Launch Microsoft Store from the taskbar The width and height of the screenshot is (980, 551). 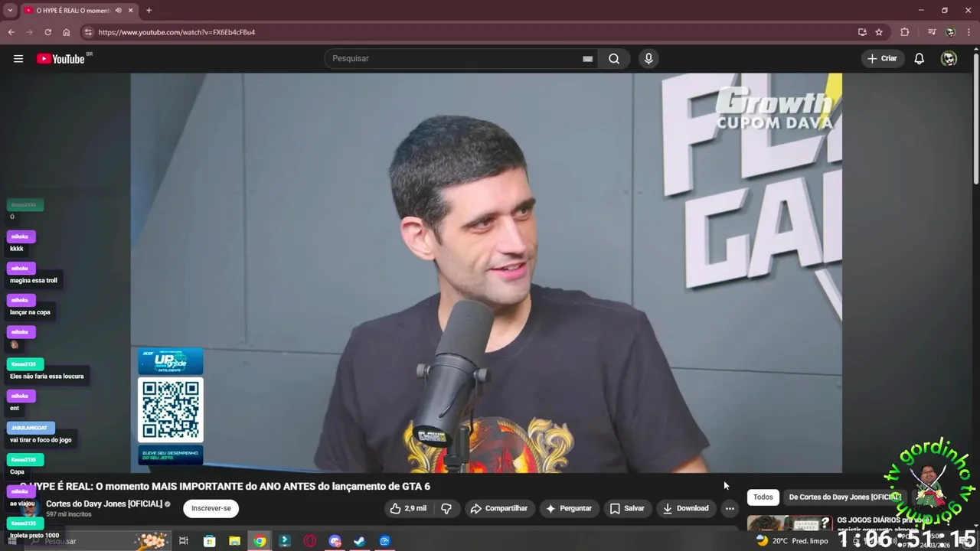click(x=209, y=541)
